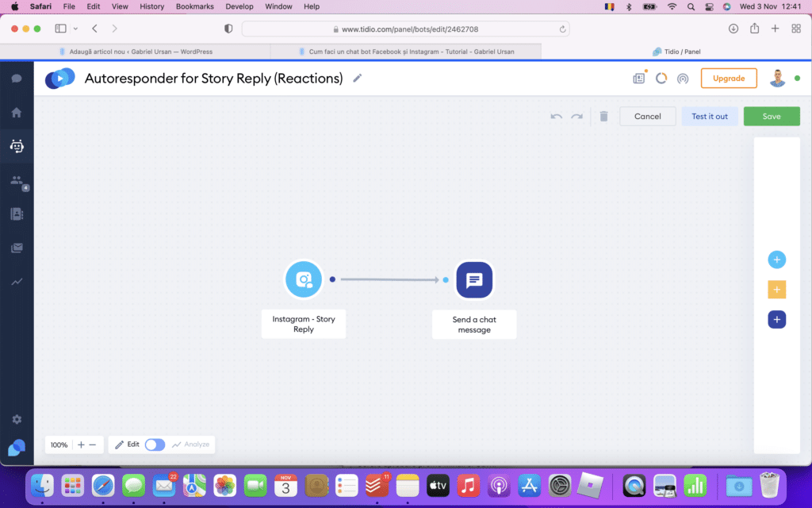Screen dimensions: 812x508
Task: Click the bot play logo icon
Action: [60, 79]
